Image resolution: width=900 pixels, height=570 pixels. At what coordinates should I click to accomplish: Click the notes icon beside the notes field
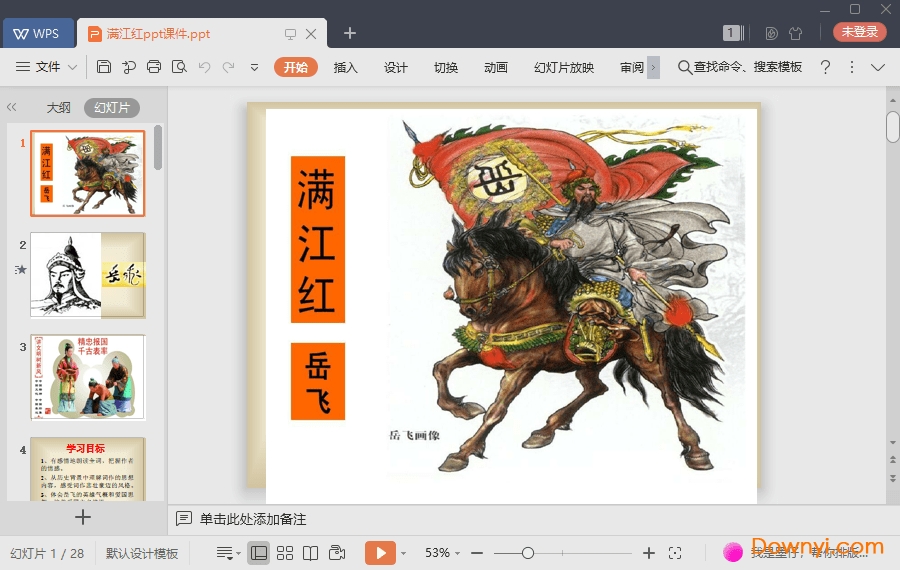[x=184, y=519]
